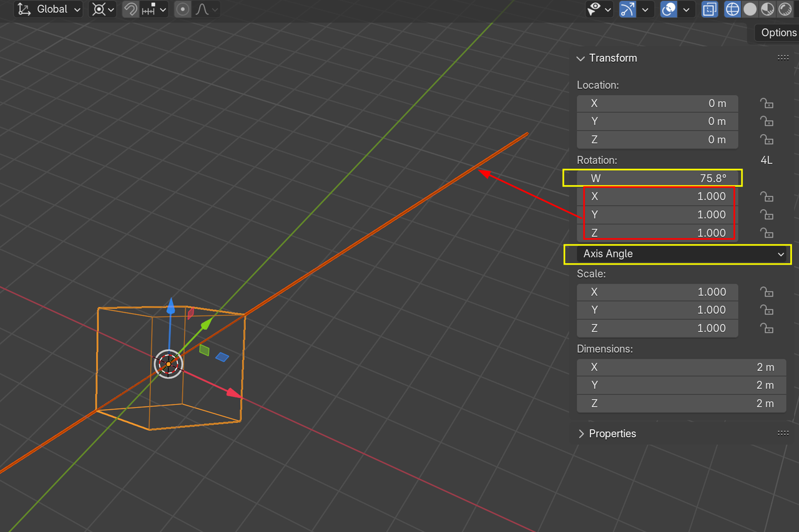Click the Rotation X axis field

point(657,196)
